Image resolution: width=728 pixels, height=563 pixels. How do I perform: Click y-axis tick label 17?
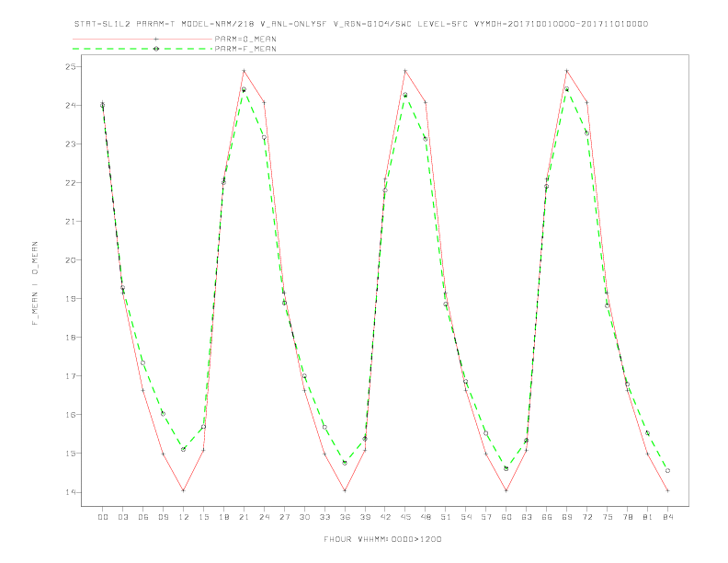[x=71, y=376]
